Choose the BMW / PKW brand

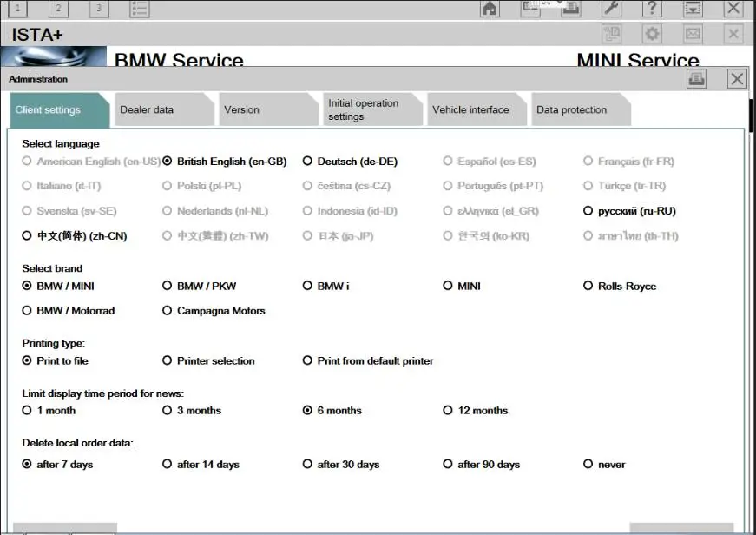tap(199, 286)
